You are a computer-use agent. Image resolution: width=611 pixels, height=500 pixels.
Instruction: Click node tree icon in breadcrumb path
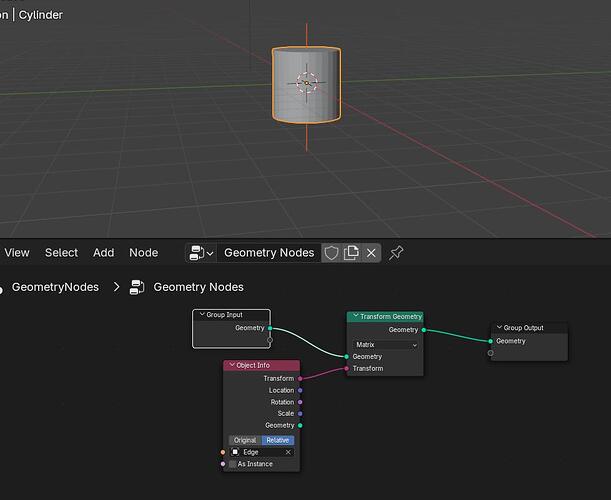[x=137, y=287]
